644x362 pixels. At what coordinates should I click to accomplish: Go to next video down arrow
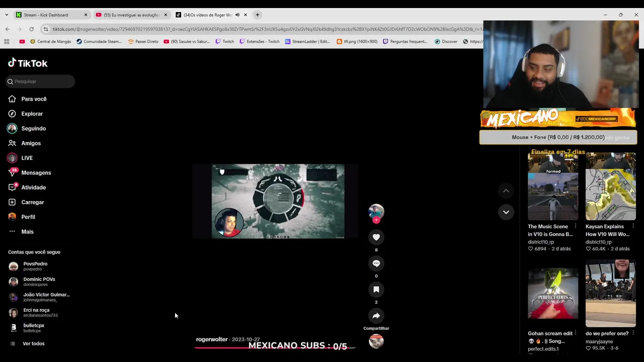506,212
